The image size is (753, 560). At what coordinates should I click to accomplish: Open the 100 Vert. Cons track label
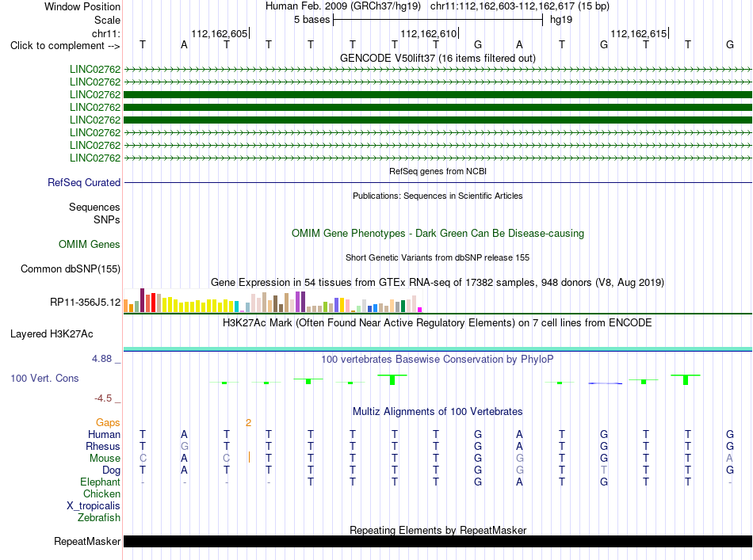pos(44,378)
